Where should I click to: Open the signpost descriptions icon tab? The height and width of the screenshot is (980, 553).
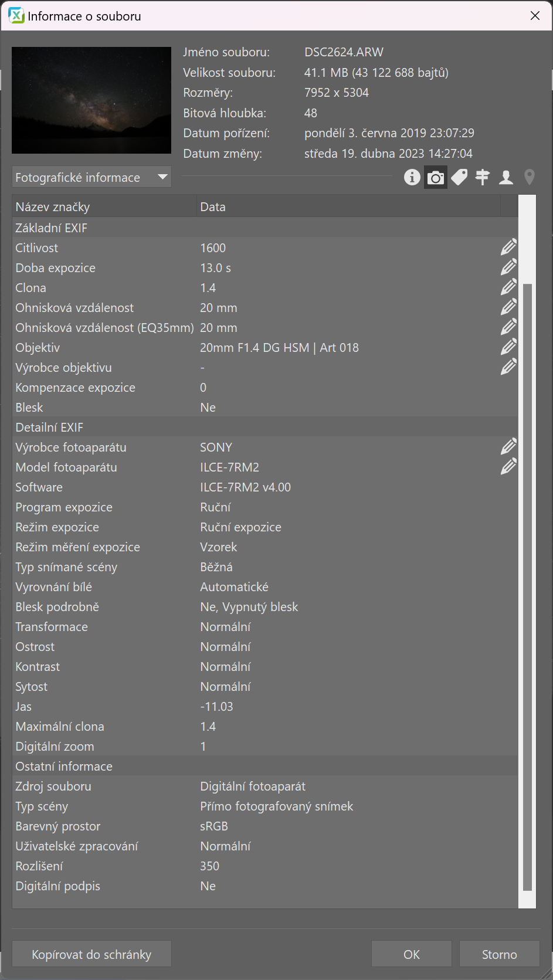point(483,177)
